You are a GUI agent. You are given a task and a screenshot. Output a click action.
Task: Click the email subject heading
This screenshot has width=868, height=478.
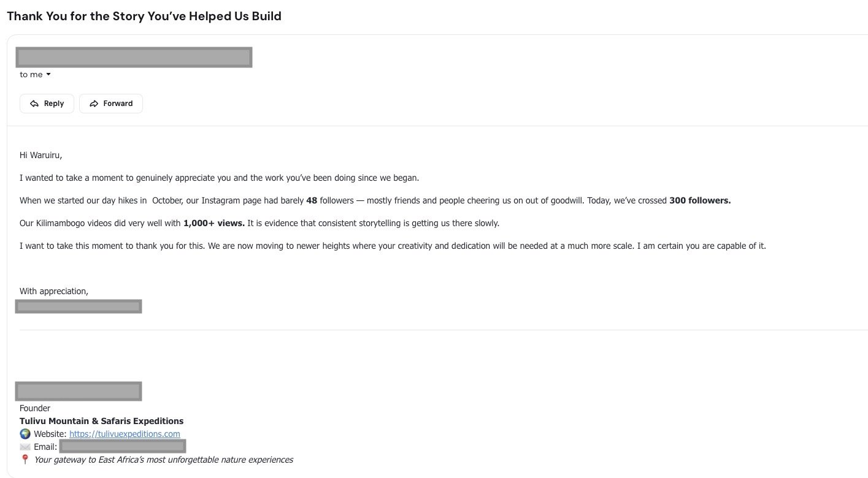(x=144, y=16)
